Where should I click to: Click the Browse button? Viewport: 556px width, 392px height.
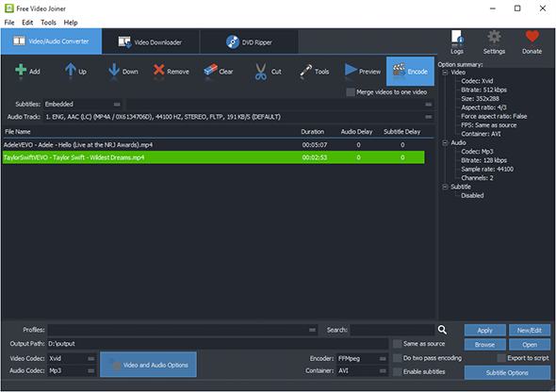click(484, 345)
